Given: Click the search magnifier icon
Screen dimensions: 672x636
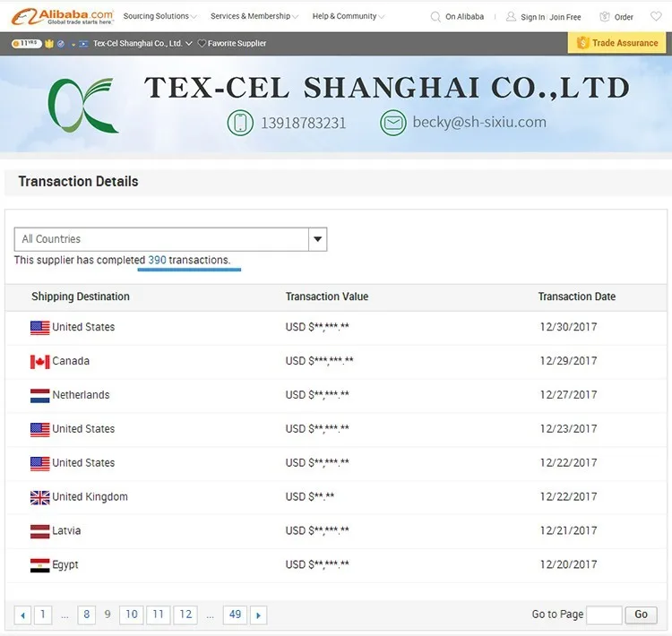Looking at the screenshot, I should point(435,16).
